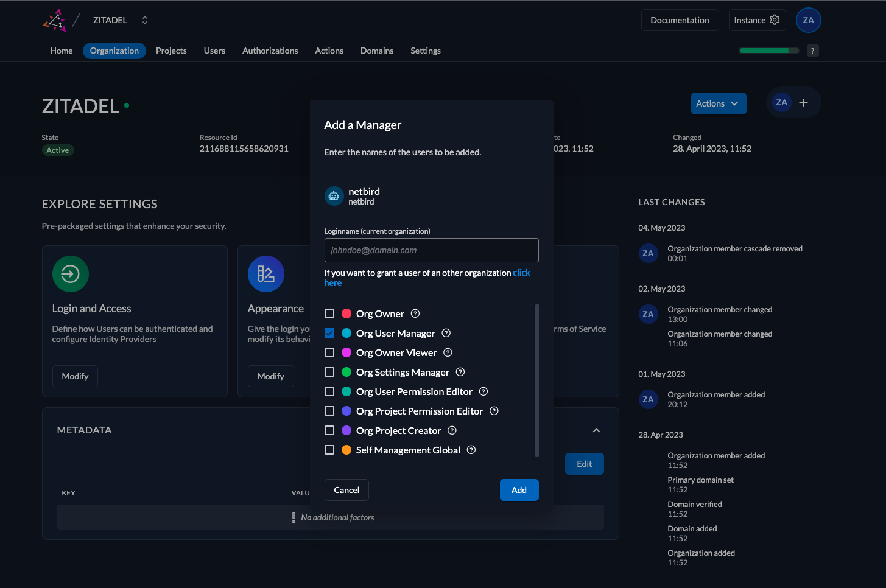Viewport: 886px width, 588px height.
Task: Click the Login and Access icon
Action: [71, 274]
